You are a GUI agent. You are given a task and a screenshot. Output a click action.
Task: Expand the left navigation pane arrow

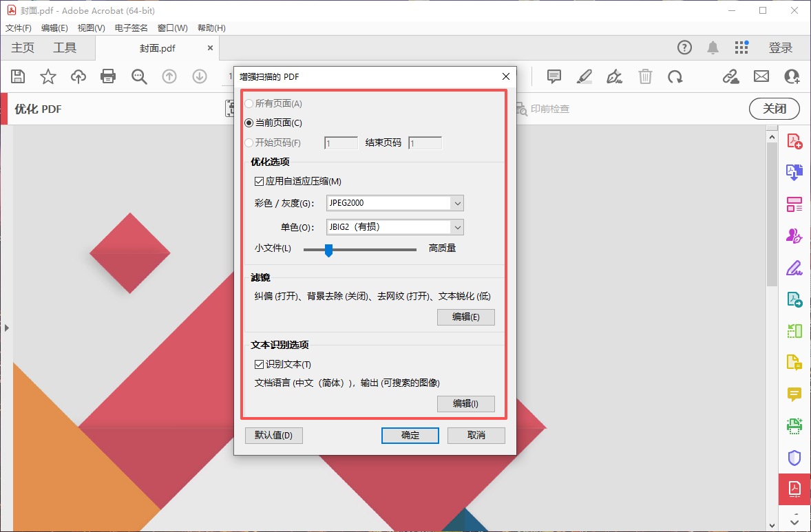(x=7, y=328)
